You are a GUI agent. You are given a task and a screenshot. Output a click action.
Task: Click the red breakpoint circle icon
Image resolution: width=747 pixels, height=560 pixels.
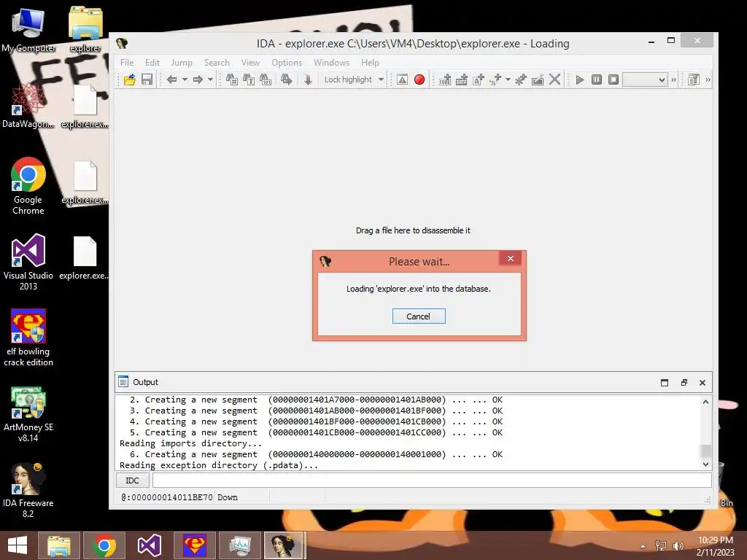pyautogui.click(x=419, y=79)
